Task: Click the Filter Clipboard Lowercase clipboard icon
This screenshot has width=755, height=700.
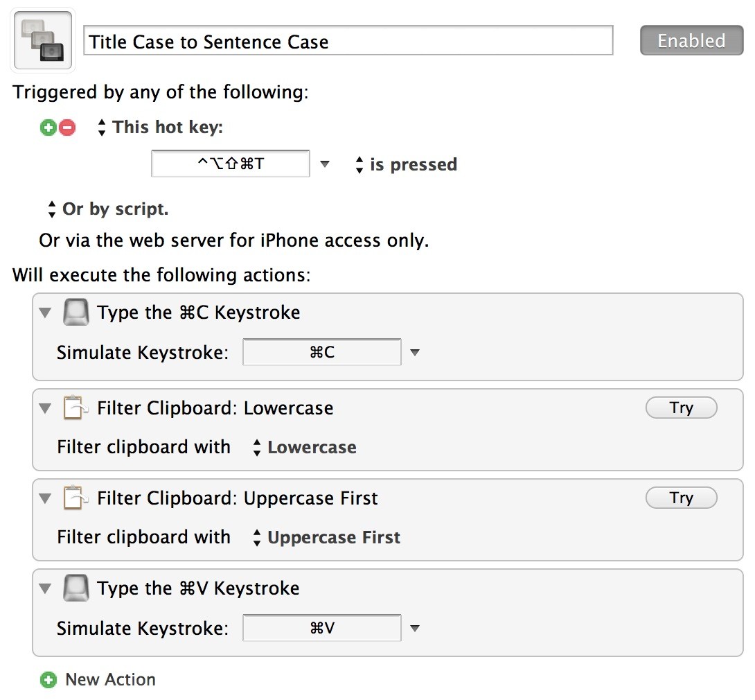Action: click(76, 408)
